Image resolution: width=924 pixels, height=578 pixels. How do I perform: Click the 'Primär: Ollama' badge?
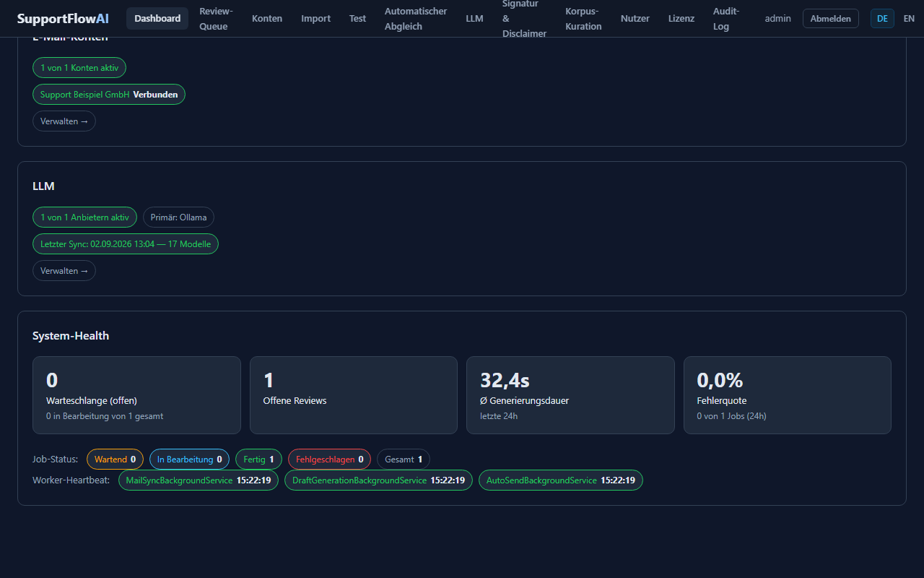[x=178, y=217]
